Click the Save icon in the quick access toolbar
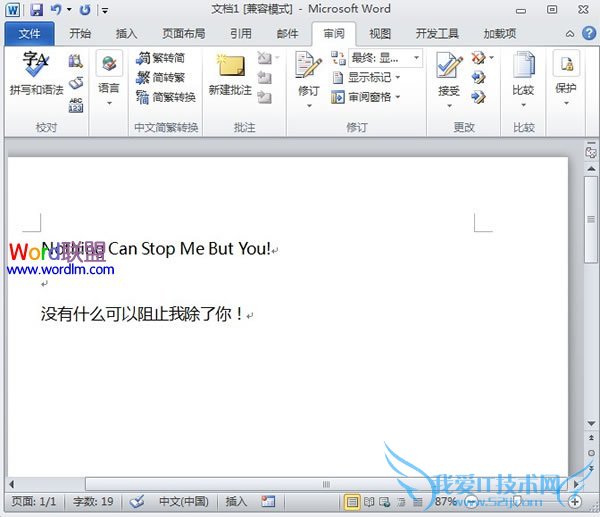Viewport: 600px width, 517px height. coord(36,10)
